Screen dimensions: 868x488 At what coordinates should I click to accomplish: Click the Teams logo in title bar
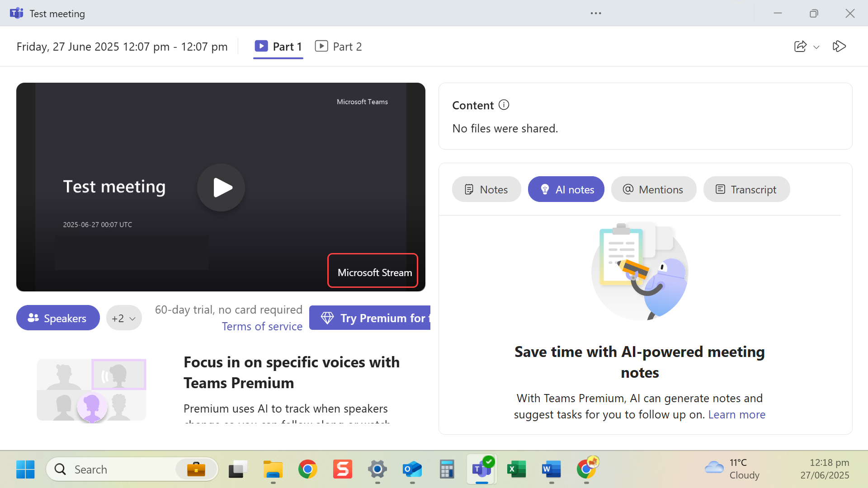click(17, 13)
